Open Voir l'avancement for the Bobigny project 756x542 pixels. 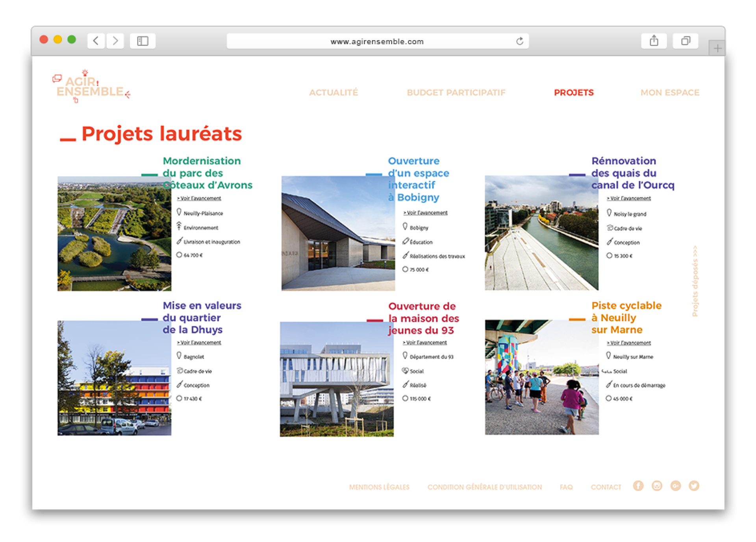click(x=425, y=213)
